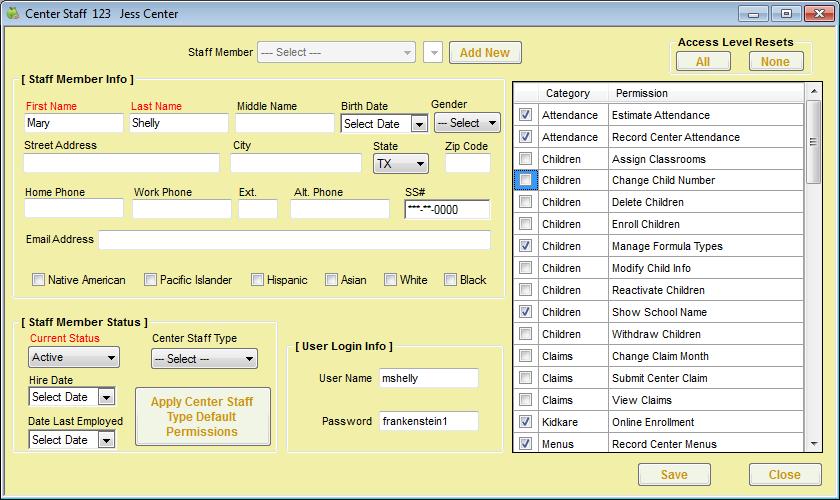The width and height of the screenshot is (840, 500).
Task: Click the SS# field
Action: click(447, 210)
